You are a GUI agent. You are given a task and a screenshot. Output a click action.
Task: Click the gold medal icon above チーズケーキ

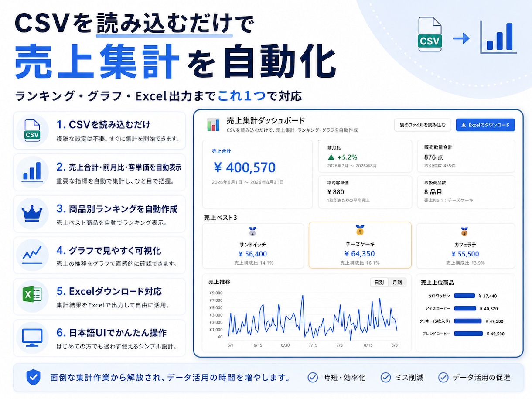click(x=360, y=230)
